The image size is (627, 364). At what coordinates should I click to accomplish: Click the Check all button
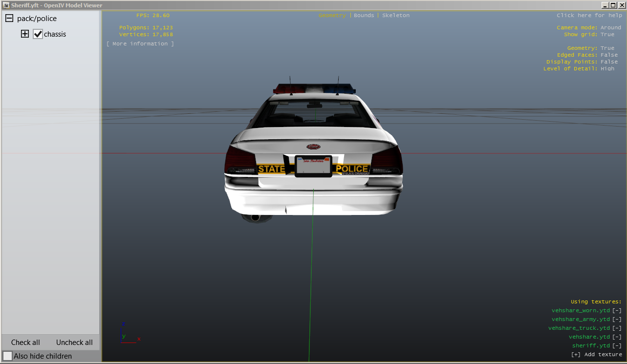[25, 343]
